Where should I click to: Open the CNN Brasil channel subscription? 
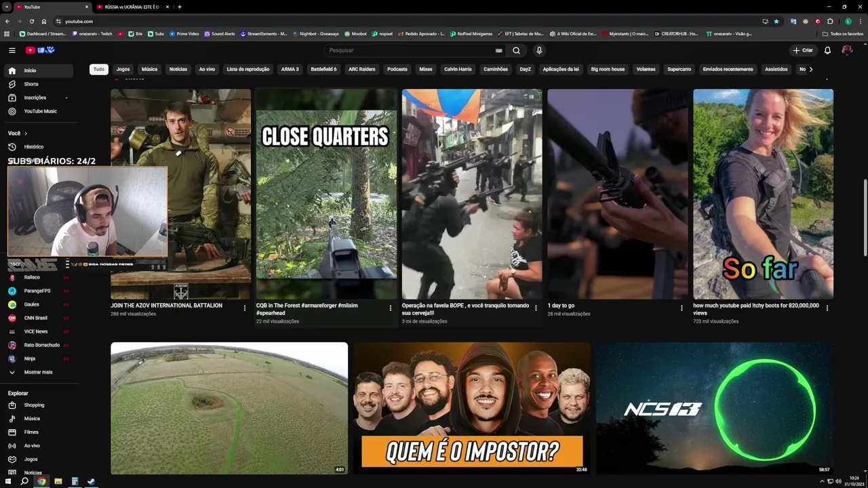click(x=38, y=318)
